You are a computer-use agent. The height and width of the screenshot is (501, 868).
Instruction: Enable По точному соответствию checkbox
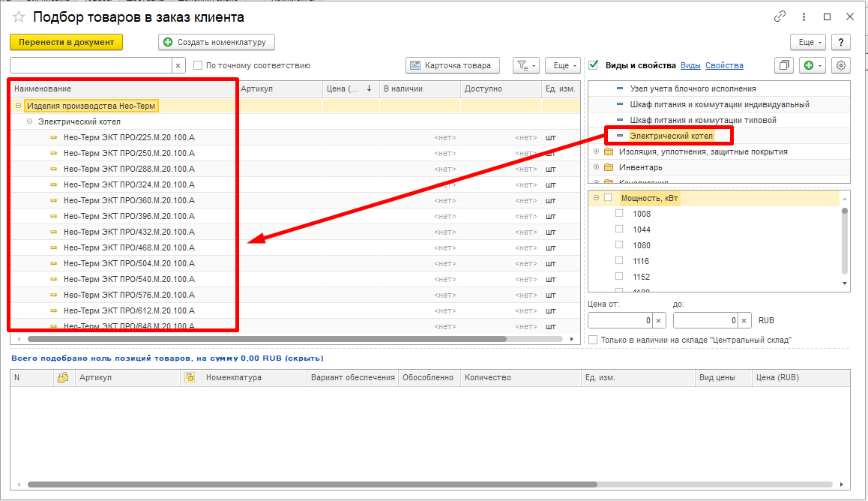tap(198, 65)
